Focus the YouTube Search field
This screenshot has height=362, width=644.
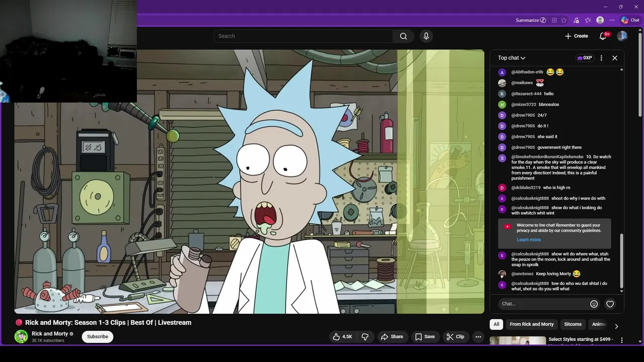303,36
